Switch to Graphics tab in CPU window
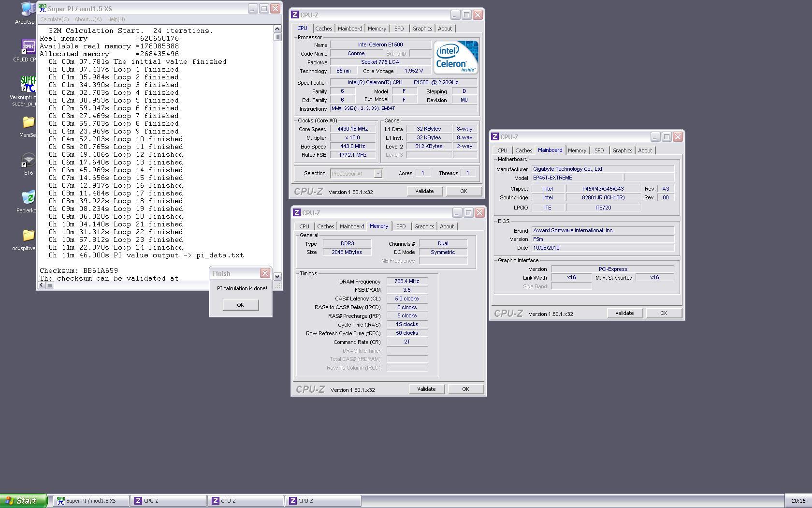This screenshot has height=508, width=812. (422, 29)
